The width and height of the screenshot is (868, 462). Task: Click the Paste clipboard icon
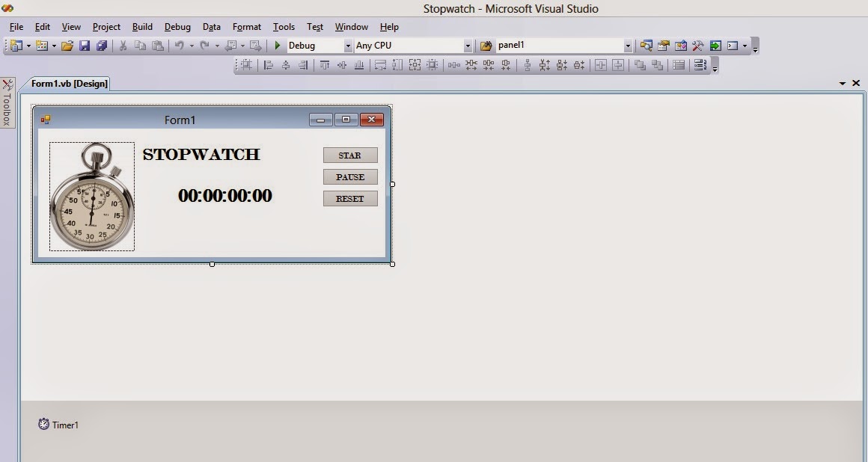click(x=158, y=46)
